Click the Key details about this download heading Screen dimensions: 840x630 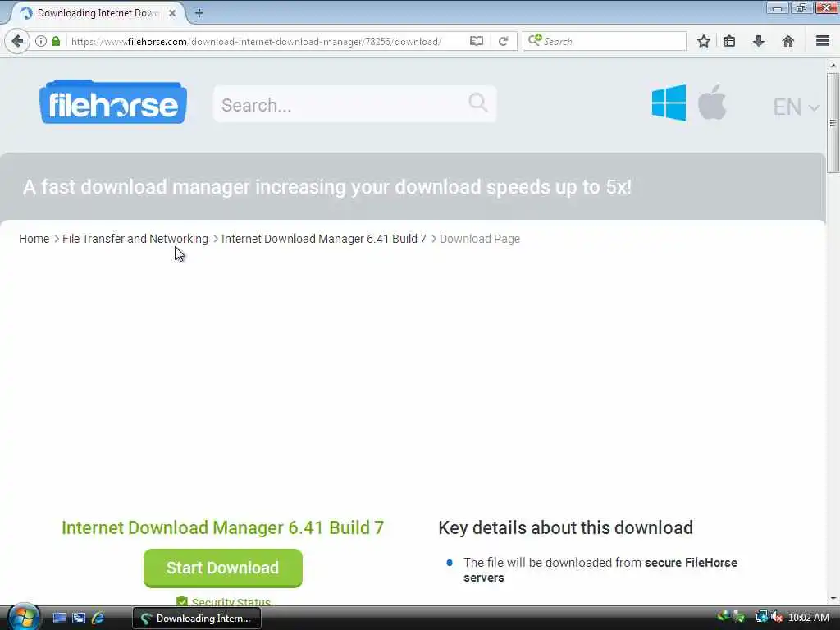coord(566,527)
